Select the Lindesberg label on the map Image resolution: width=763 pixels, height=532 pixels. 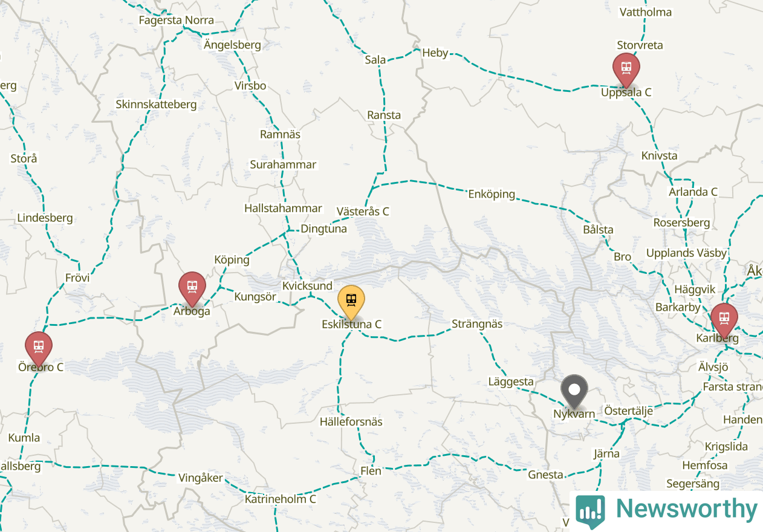tap(45, 218)
